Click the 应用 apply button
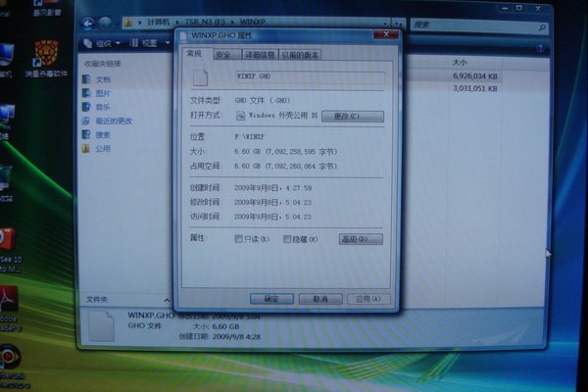The image size is (588, 392). click(x=368, y=299)
